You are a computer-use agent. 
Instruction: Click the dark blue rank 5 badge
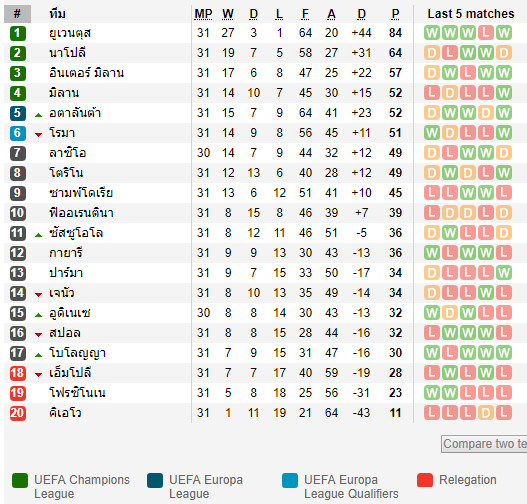pos(17,113)
